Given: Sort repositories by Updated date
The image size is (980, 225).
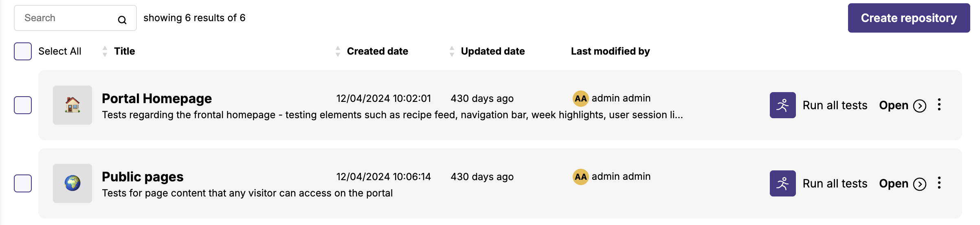Looking at the screenshot, I should (452, 51).
